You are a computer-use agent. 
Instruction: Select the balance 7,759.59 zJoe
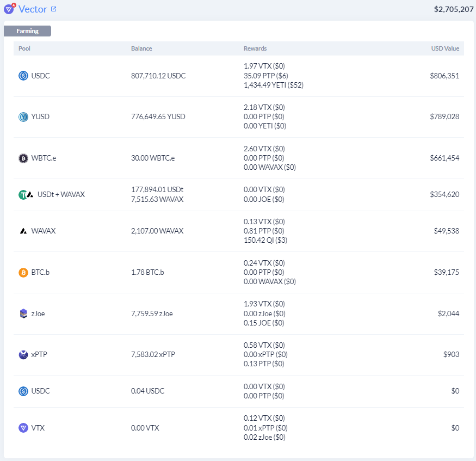click(152, 314)
